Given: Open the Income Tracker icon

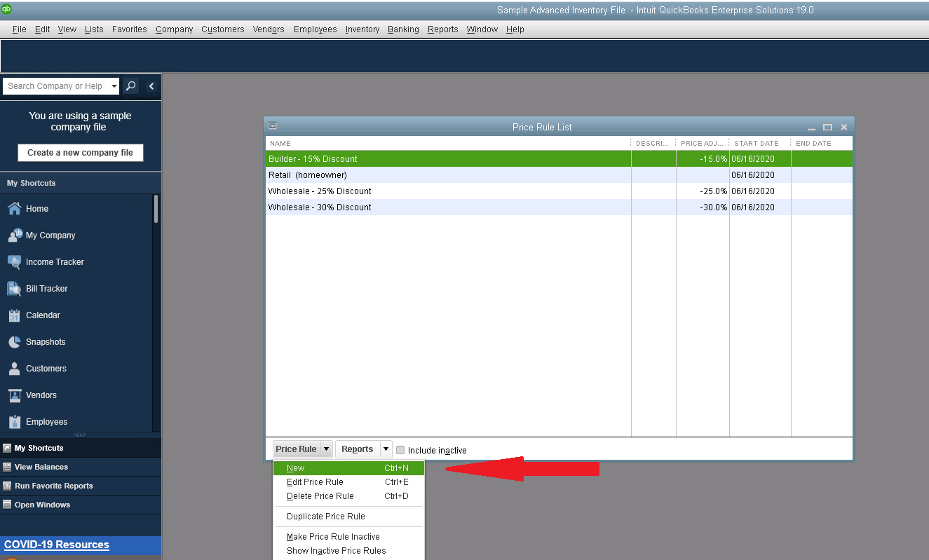Looking at the screenshot, I should (14, 261).
